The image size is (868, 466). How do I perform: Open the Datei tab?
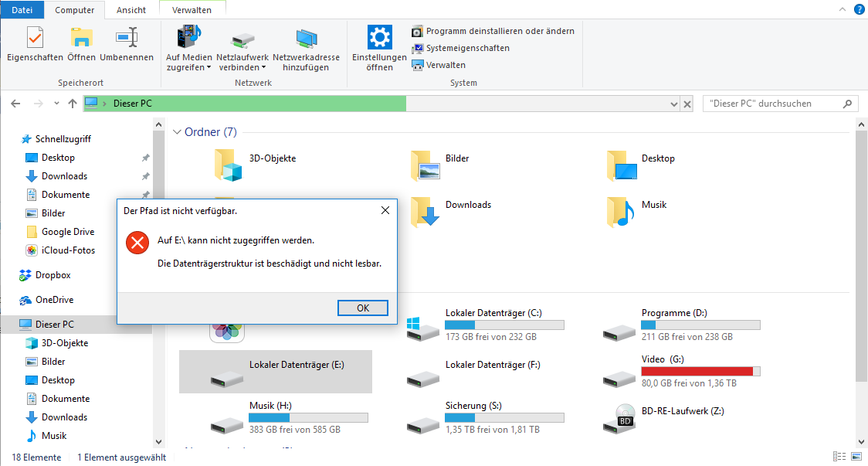(22, 10)
